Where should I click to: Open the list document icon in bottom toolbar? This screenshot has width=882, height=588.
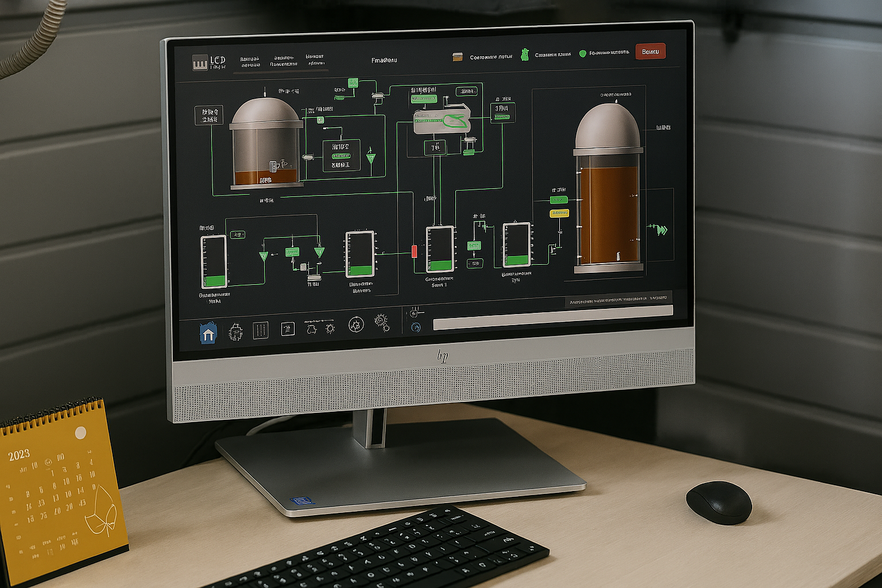[287, 328]
